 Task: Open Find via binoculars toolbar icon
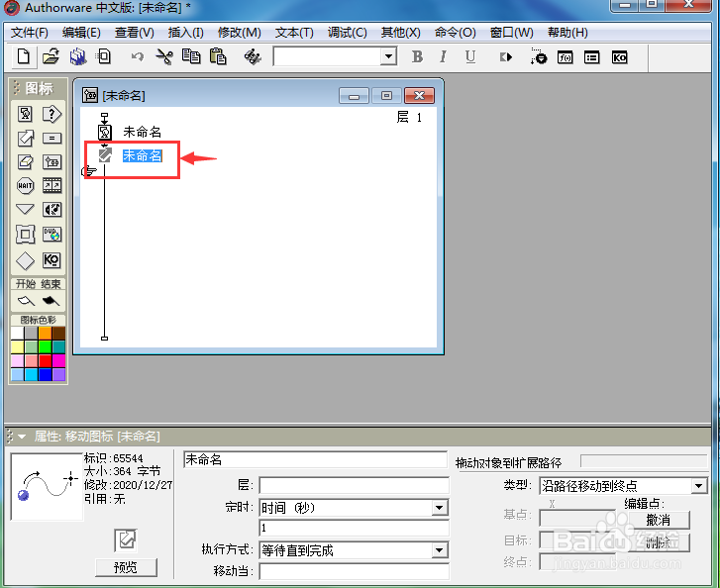(x=253, y=56)
